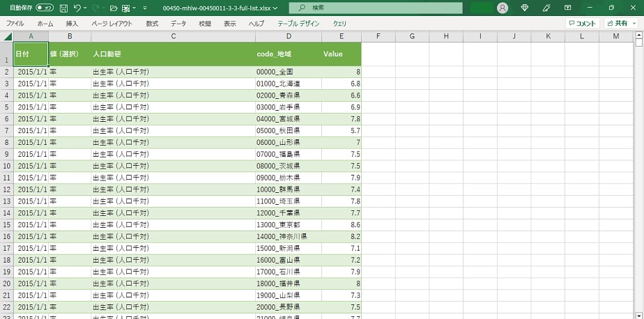Click the Select All corner triangle
The width and height of the screenshot is (644, 319).
[x=8, y=36]
